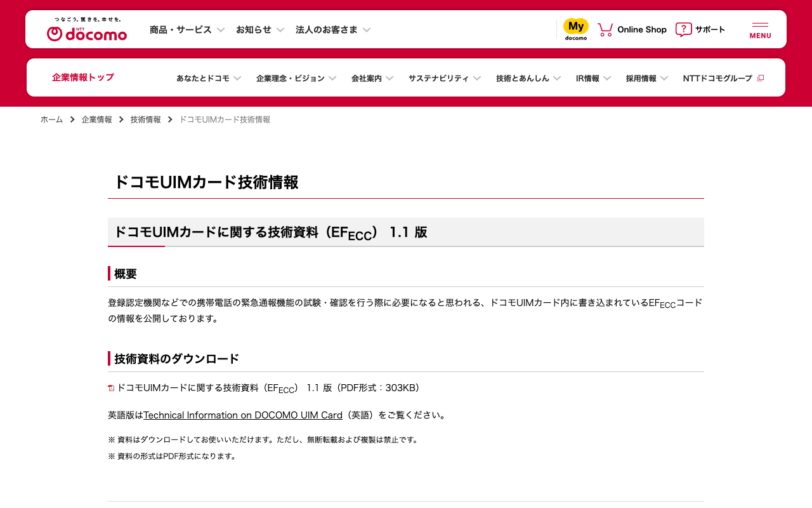Go to 企業情報トップ

(x=83, y=77)
